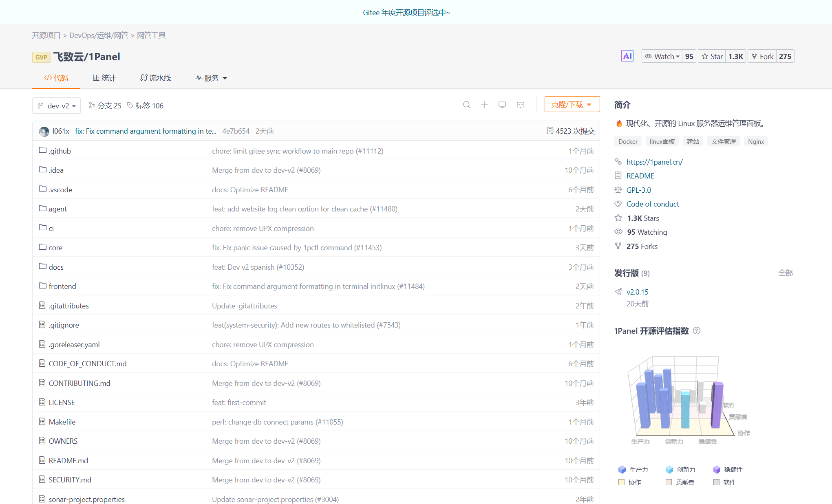
Task: Click the code review comment icon
Action: coord(521,105)
